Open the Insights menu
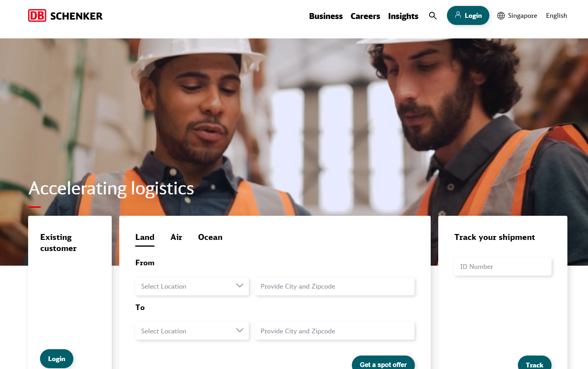This screenshot has height=369, width=588. coord(403,16)
